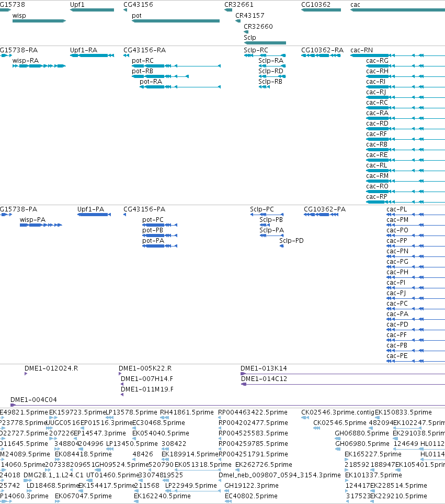
Task: Select the CR32660 gene label
Action: pos(258,26)
